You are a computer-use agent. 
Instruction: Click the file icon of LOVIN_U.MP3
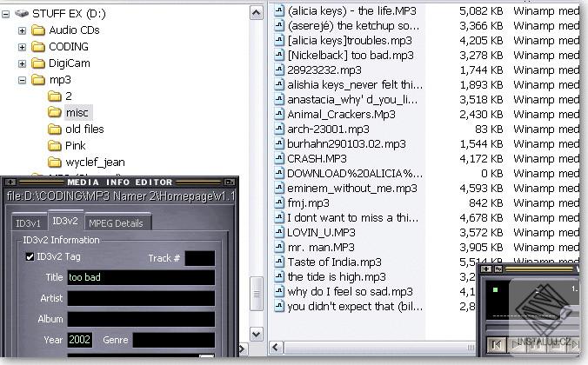tap(279, 232)
